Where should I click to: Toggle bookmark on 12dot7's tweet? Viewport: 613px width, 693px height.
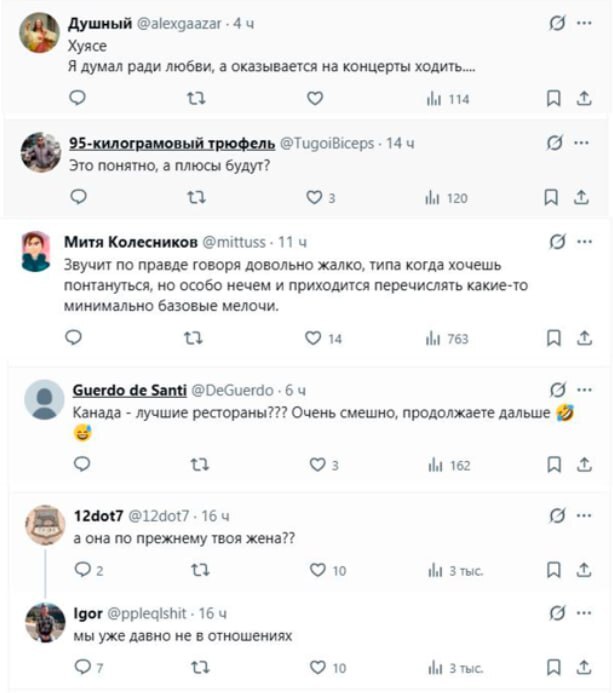click(551, 570)
